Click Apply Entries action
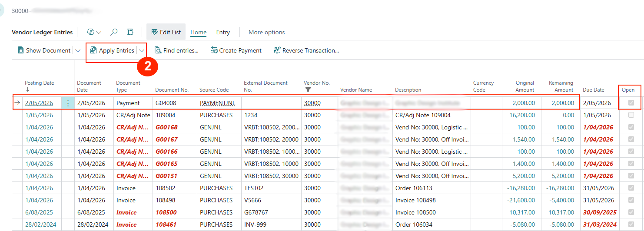The height and width of the screenshot is (231, 644). [112, 50]
